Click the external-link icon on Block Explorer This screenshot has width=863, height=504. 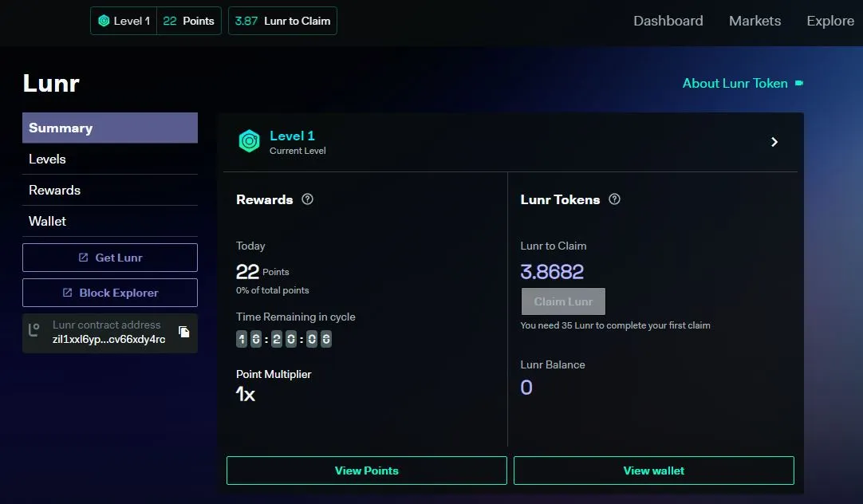[x=67, y=293]
